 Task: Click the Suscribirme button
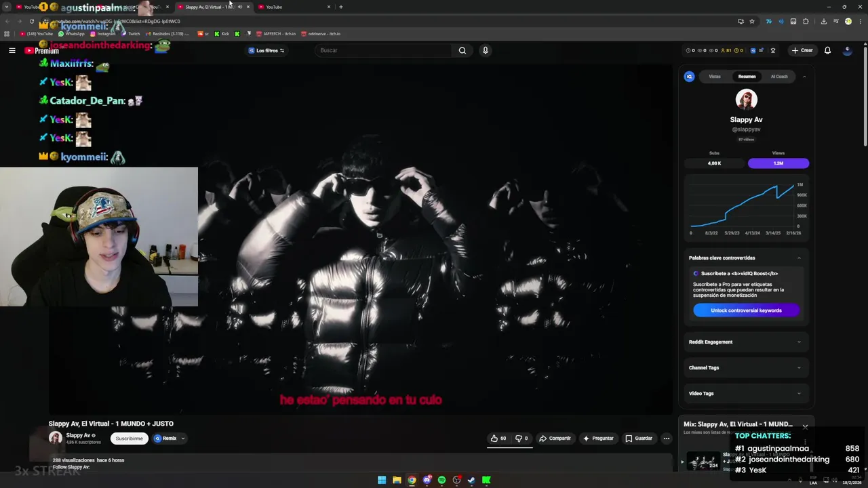[x=129, y=439]
